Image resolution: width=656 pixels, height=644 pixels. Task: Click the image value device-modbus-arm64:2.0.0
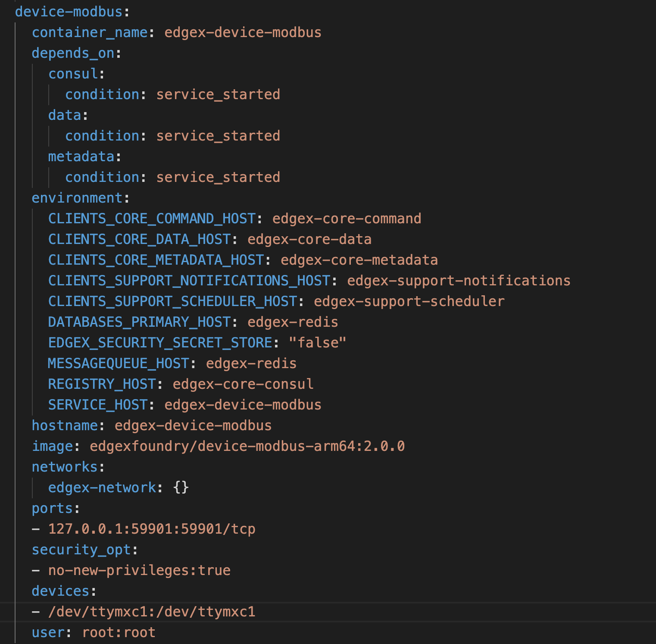click(x=247, y=446)
